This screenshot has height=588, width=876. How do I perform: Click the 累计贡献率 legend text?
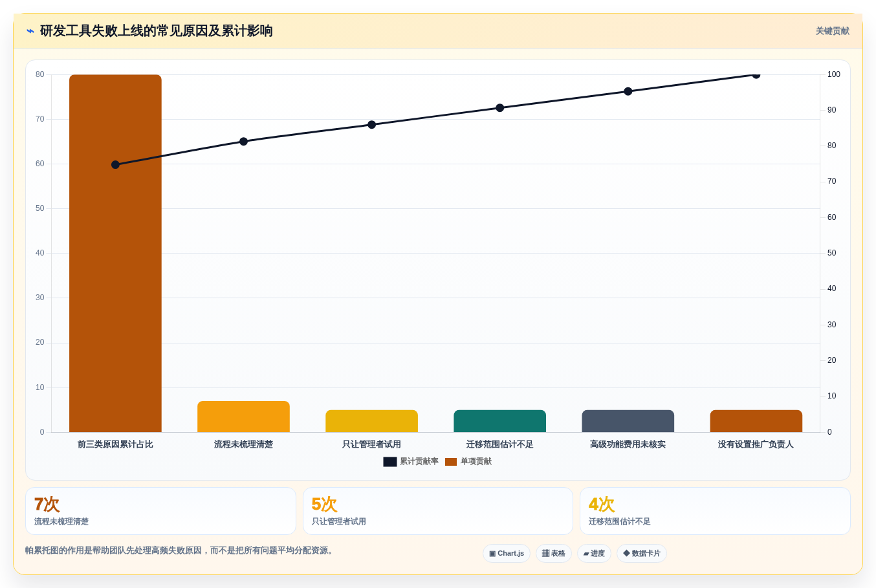(x=419, y=462)
